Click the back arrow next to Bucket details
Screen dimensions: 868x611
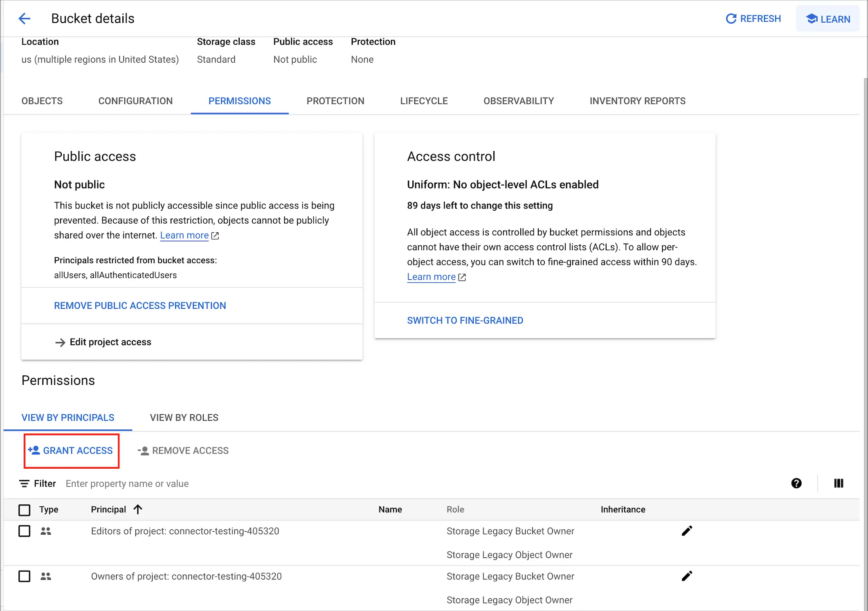[x=25, y=18]
